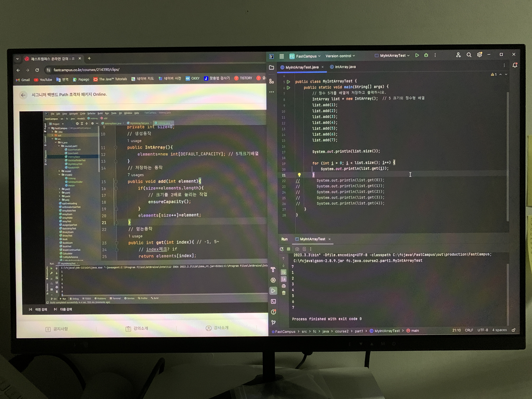Image resolution: width=532 pixels, height=399 pixels.
Task: Click the Debug bug icon in toolbar
Action: pyautogui.click(x=426, y=55)
